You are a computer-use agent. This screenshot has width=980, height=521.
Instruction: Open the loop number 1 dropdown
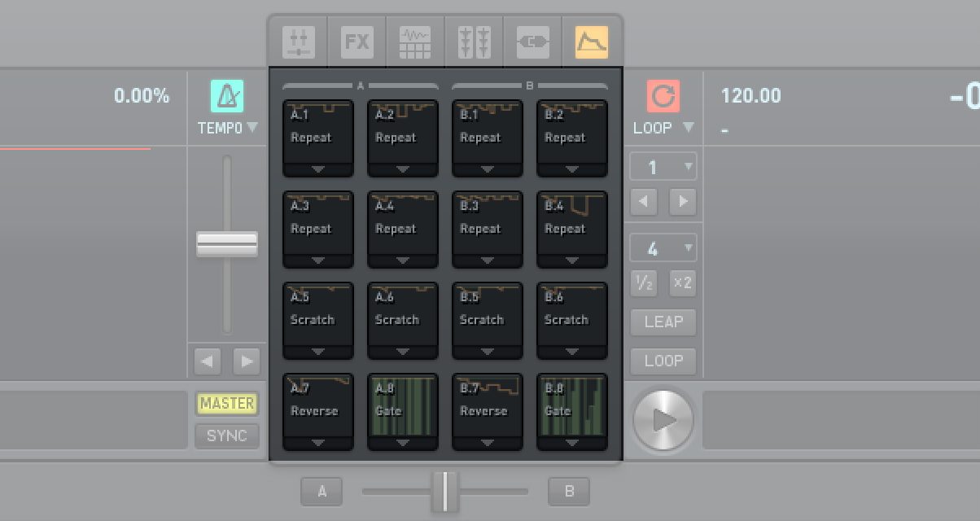[x=663, y=167]
